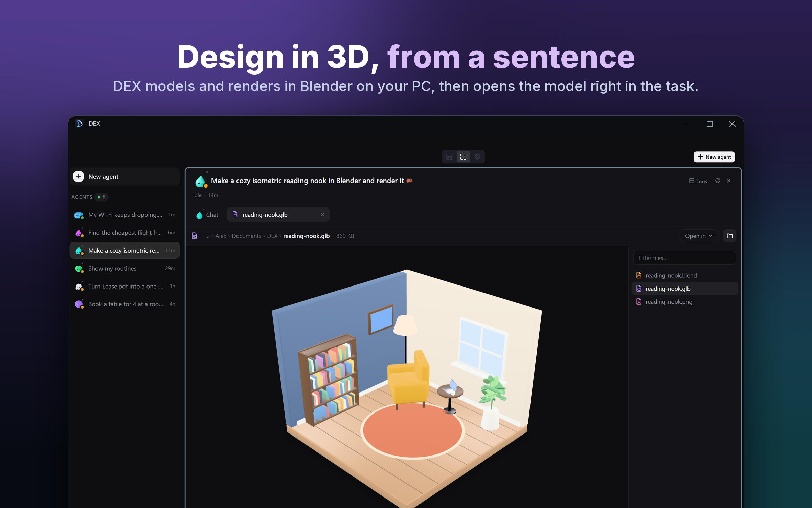
Task: Focus the Filter files input
Action: click(x=684, y=258)
